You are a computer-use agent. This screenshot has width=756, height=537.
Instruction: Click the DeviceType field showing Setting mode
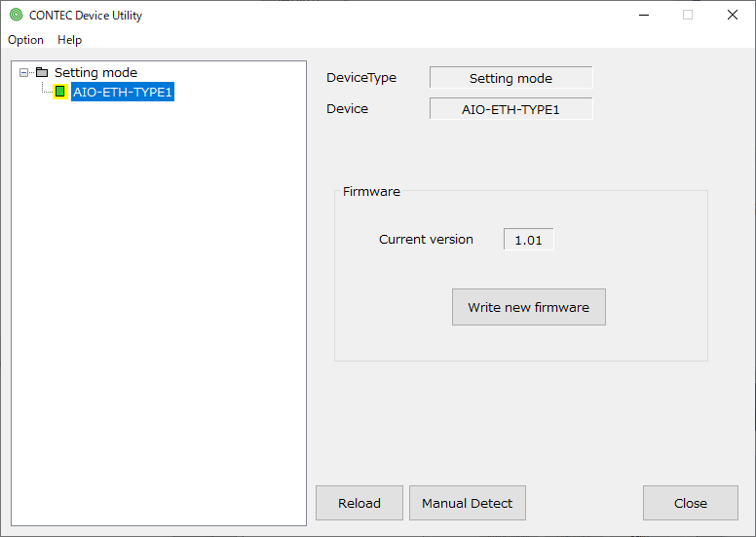pyautogui.click(x=510, y=78)
